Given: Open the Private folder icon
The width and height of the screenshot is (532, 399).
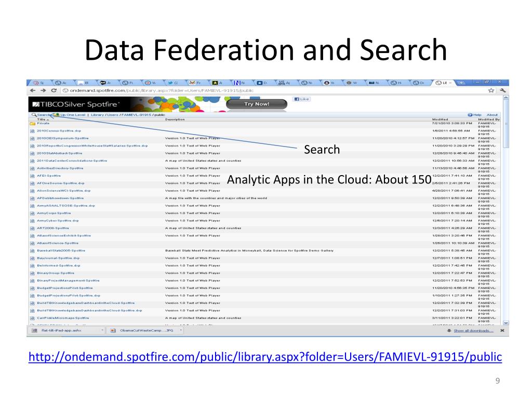Looking at the screenshot, I should click(33, 124).
